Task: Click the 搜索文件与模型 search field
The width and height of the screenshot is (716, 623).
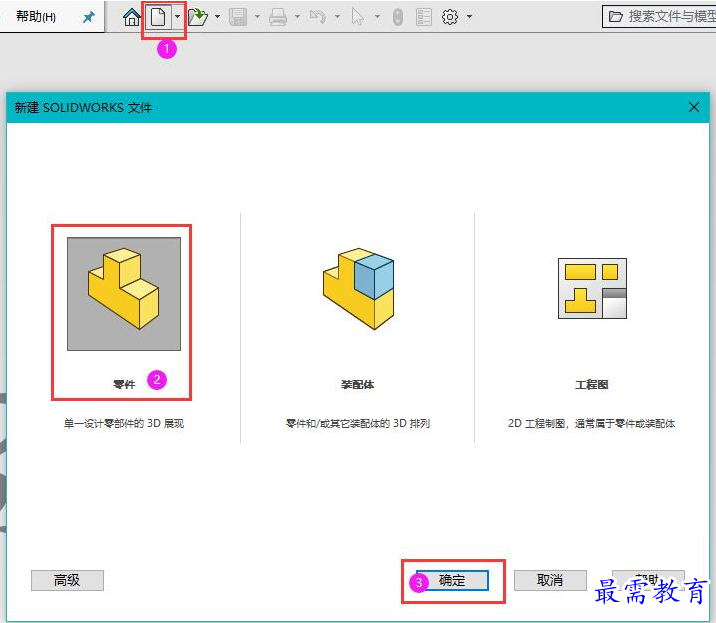Action: tap(659, 17)
